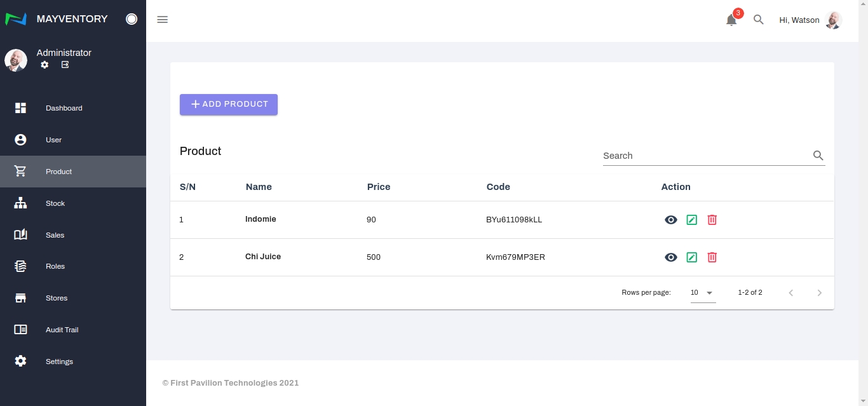Click the administrator settings gear icon

point(44,65)
